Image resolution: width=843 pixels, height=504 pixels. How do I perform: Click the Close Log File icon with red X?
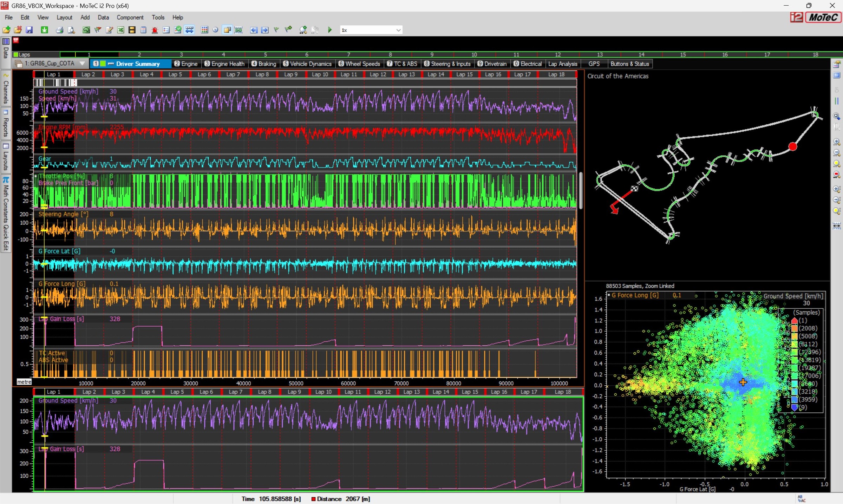18,30
